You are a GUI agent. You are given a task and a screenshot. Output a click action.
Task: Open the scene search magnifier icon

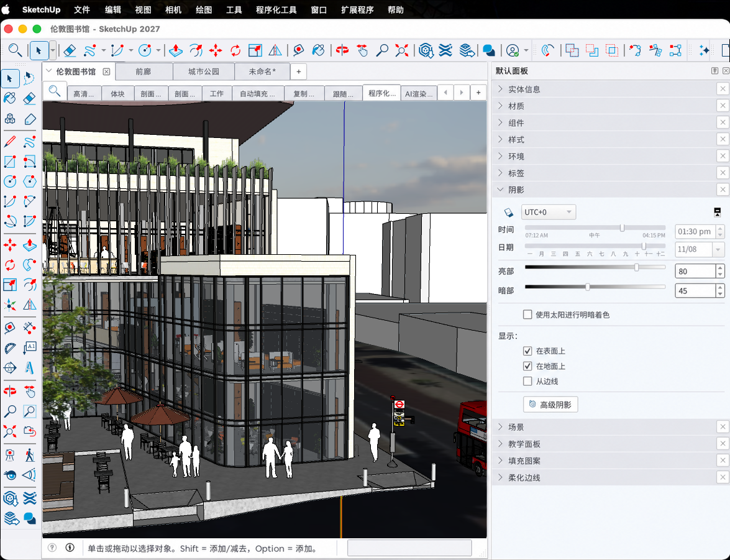(55, 91)
